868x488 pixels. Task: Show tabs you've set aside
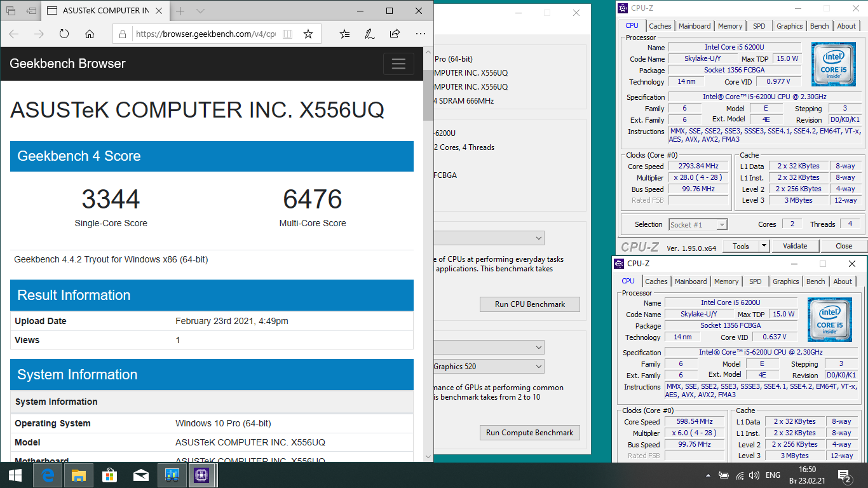pos(10,11)
